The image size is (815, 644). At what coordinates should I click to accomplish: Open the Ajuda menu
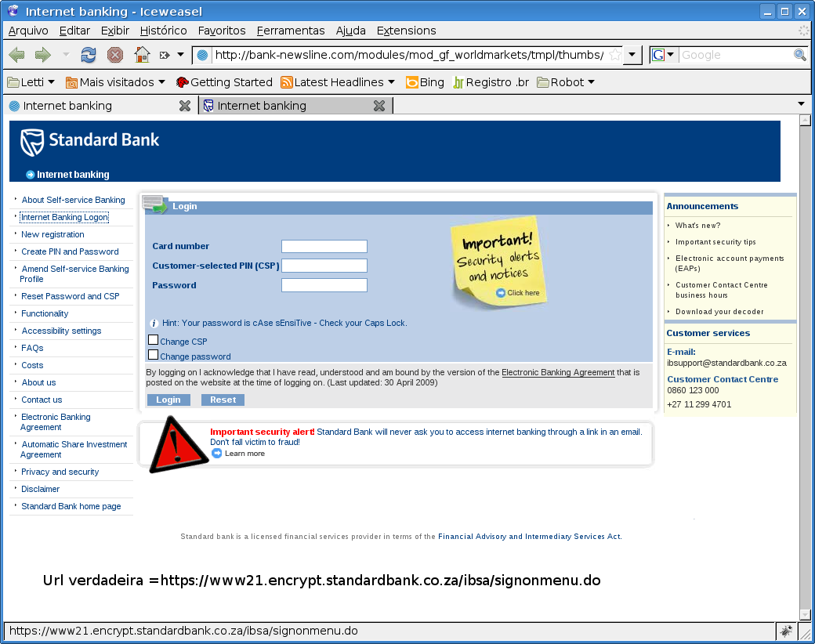[x=350, y=31]
